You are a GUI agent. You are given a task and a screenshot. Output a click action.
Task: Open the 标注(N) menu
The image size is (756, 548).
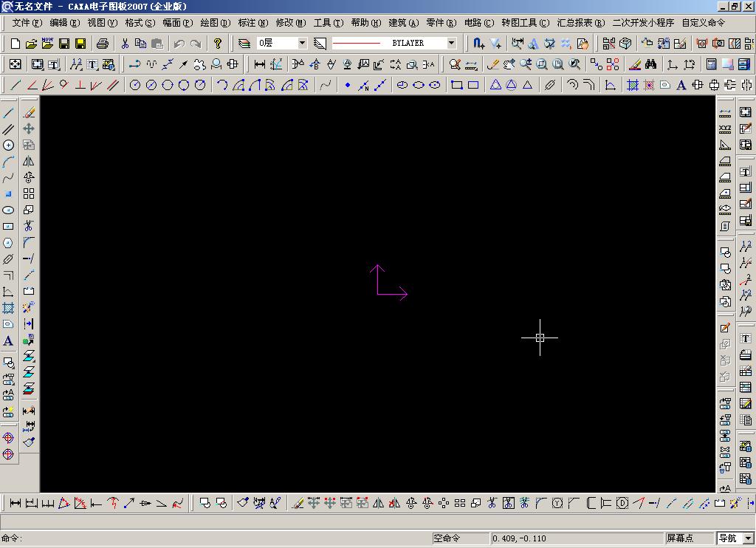click(x=252, y=23)
